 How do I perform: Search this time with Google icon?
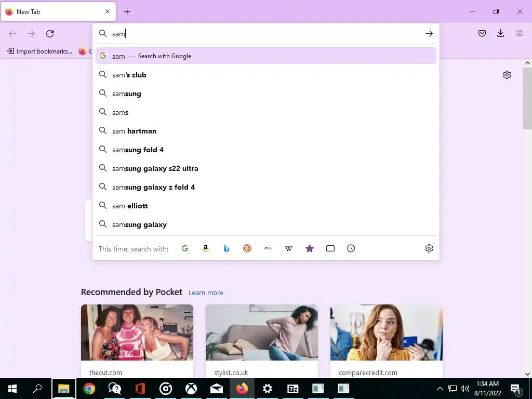click(x=185, y=248)
